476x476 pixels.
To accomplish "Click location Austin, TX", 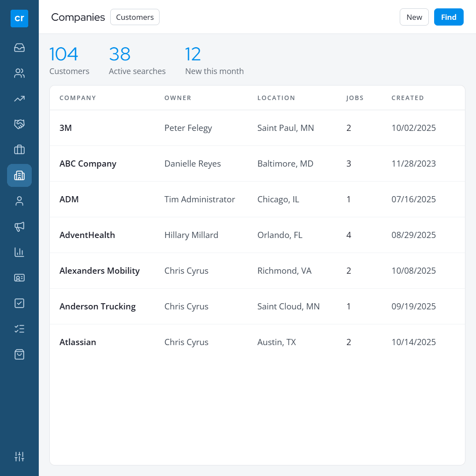I will click(x=276, y=342).
